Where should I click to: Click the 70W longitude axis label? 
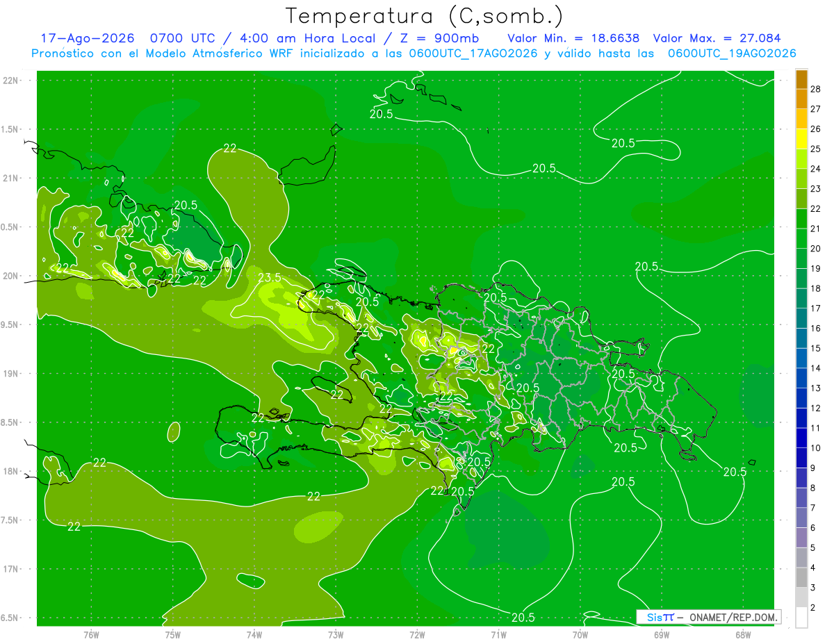click(580, 635)
